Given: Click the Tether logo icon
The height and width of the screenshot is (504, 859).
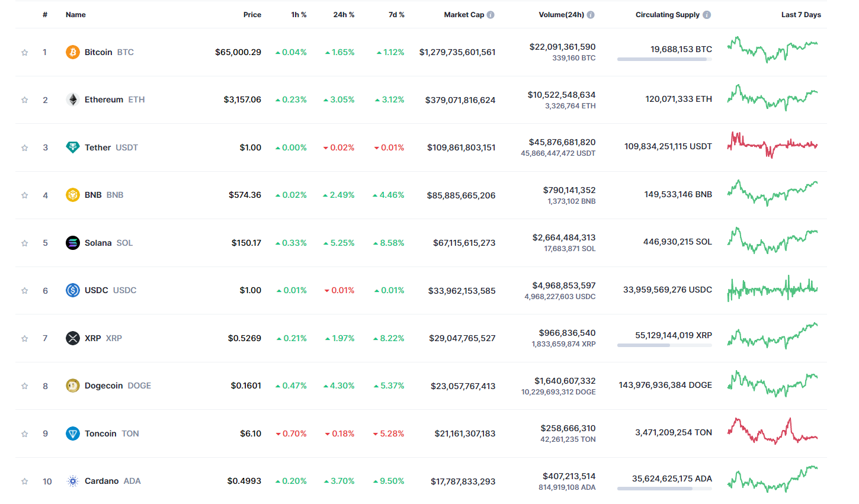Looking at the screenshot, I should tap(73, 147).
